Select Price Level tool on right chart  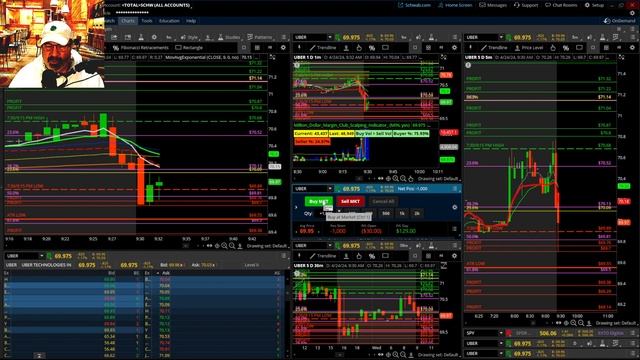coord(529,48)
